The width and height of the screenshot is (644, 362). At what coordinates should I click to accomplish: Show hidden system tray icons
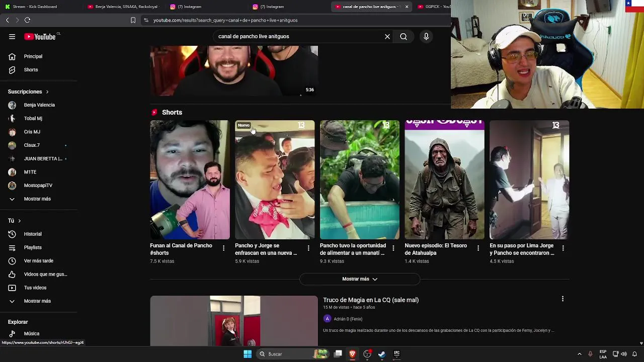click(x=580, y=354)
